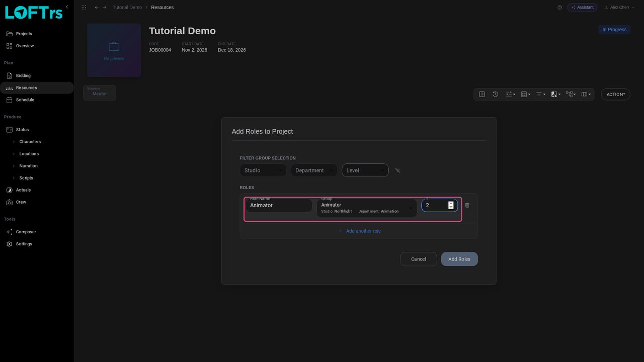Click the panel layout icon in toolbar
Viewport: 644px width, 362px height.
(x=482, y=95)
